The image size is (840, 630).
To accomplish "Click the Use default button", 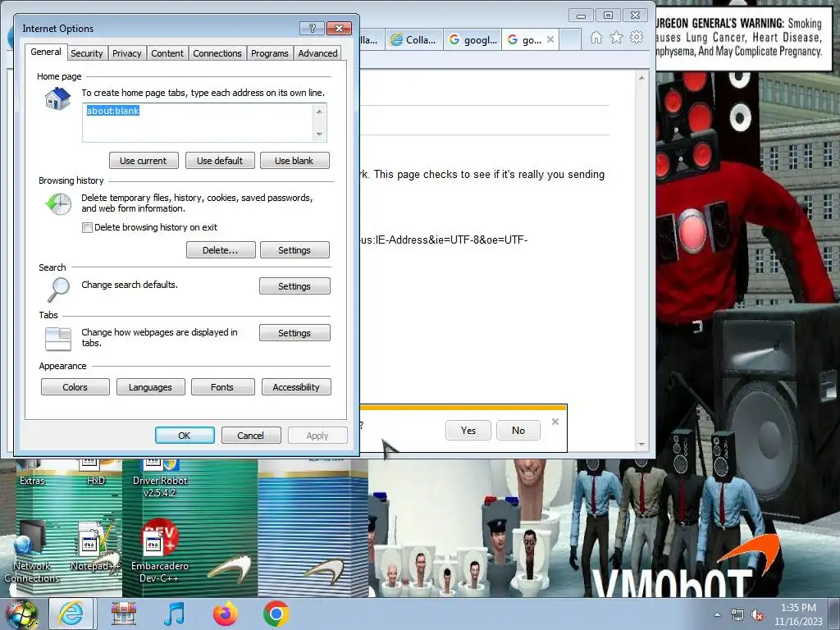I will [x=220, y=161].
